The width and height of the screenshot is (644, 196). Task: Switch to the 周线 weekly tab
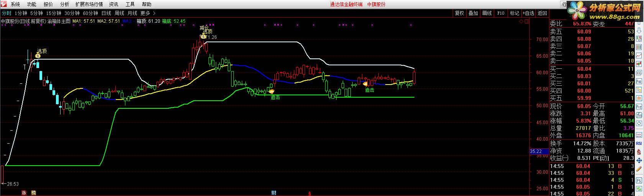119,13
